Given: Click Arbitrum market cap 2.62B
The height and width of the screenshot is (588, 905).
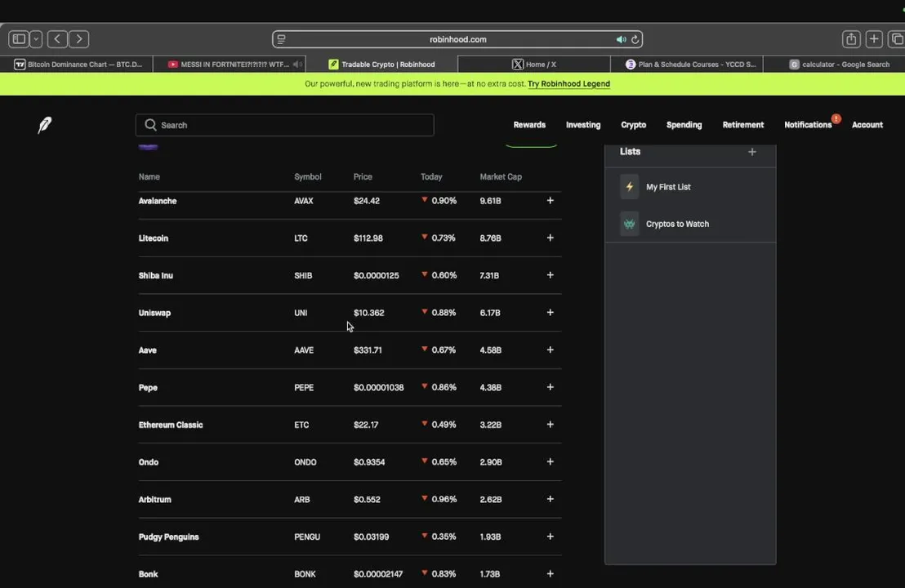Looking at the screenshot, I should point(491,499).
